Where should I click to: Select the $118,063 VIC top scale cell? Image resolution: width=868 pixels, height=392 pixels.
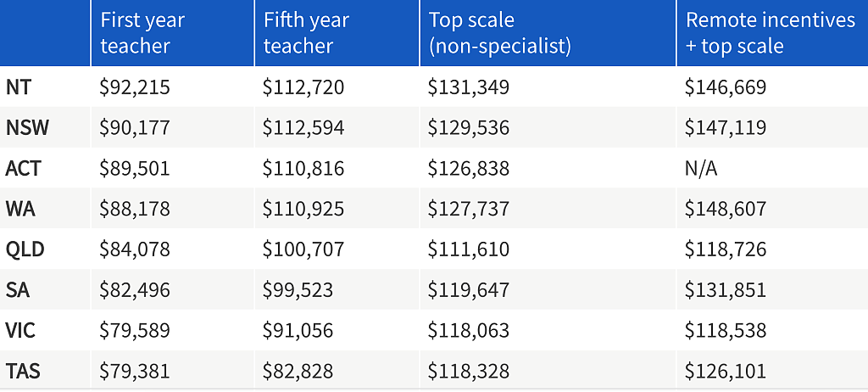pyautogui.click(x=468, y=330)
